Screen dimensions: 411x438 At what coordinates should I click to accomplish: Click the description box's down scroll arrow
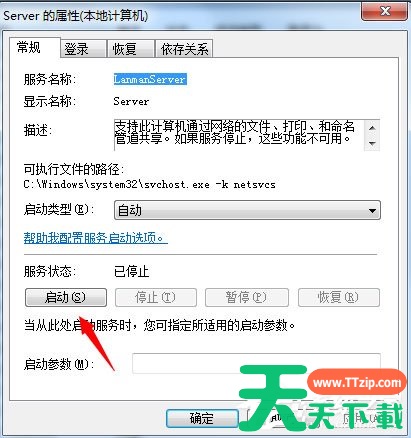pos(372,143)
